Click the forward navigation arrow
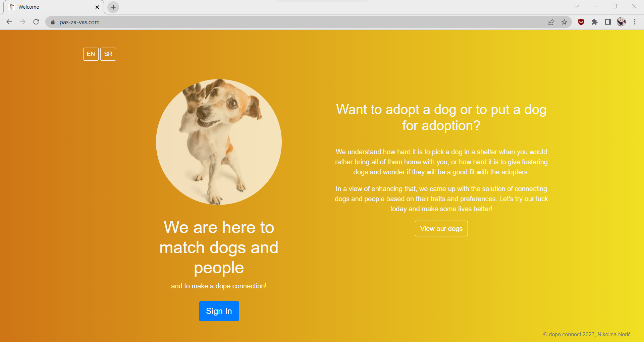 click(22, 22)
